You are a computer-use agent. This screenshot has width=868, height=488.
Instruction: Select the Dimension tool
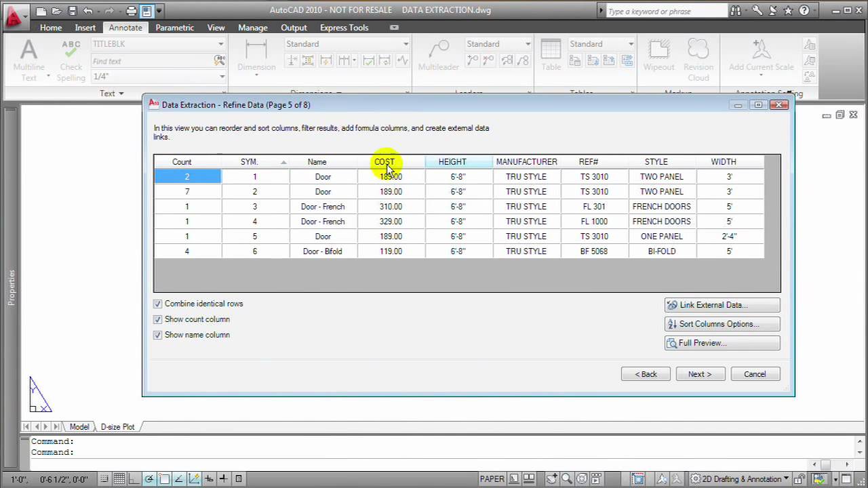tap(256, 56)
